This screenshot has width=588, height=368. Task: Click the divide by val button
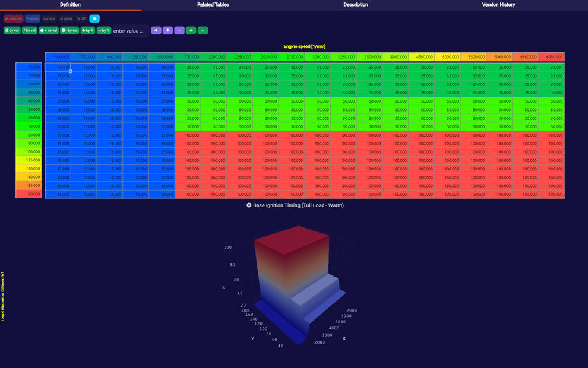point(30,30)
